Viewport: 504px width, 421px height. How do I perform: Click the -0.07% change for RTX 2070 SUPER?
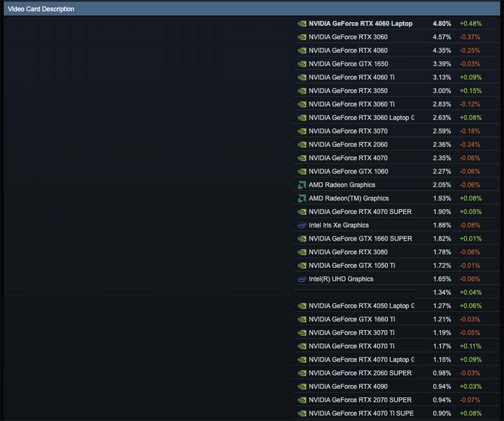[x=470, y=400]
